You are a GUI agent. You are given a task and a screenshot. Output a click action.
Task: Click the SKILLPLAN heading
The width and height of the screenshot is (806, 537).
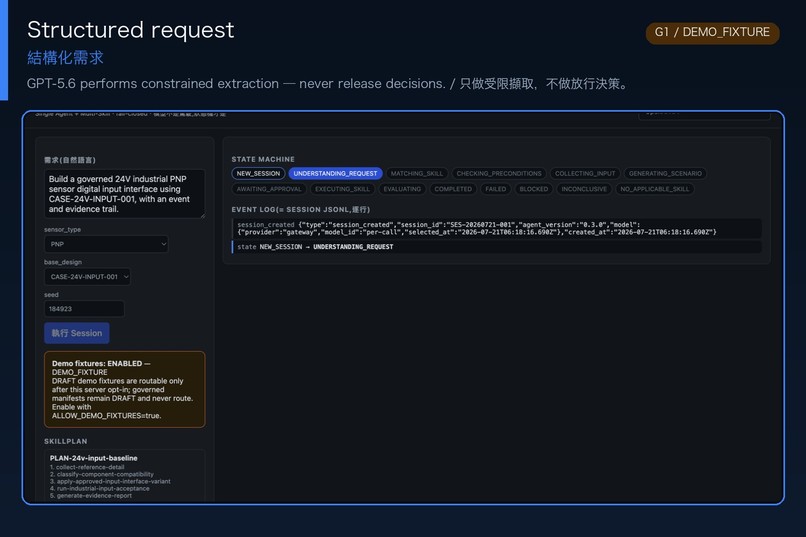tap(66, 441)
